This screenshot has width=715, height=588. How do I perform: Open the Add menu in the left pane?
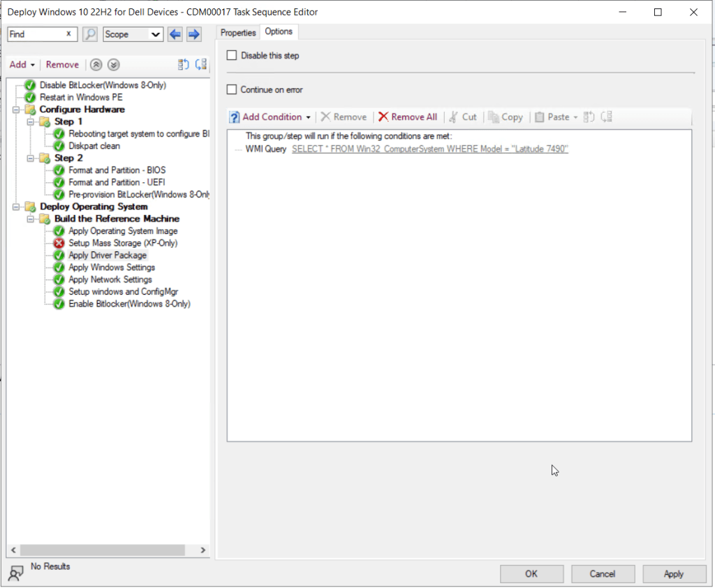pyautogui.click(x=22, y=65)
